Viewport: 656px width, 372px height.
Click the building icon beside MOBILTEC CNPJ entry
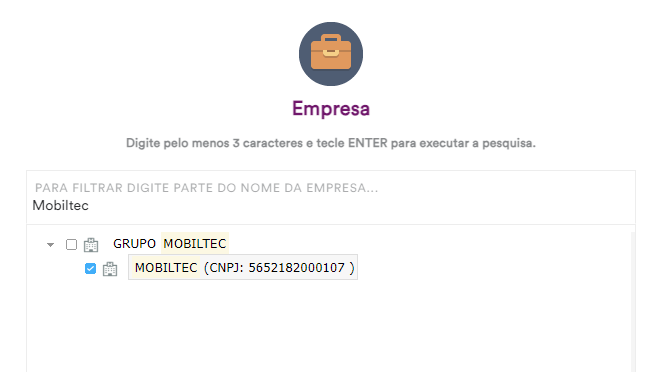(110, 269)
